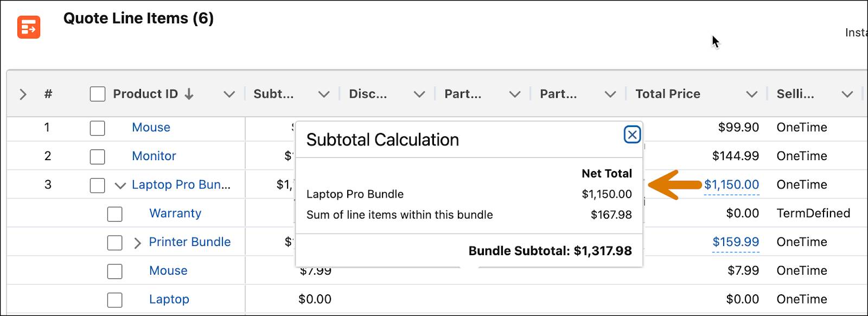Open the Warranty product link
868x316 pixels.
click(x=175, y=213)
